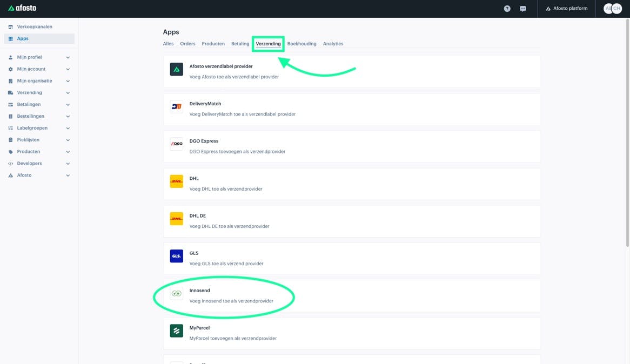
Task: Click the Afosto verzendlabel provider logo
Action: point(176,69)
